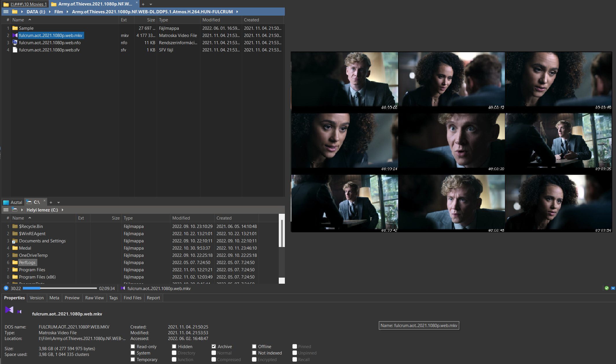Screen dimensions: 616x364
Task: Play the video preview with the play button
Action: [x=6, y=288]
